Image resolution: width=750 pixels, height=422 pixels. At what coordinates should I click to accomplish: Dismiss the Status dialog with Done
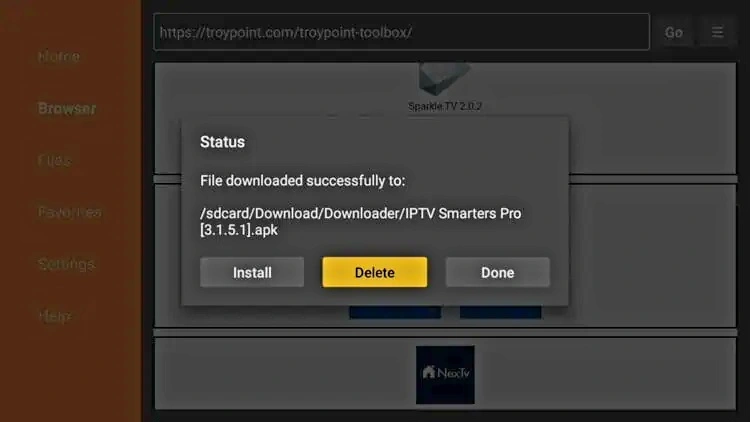point(497,272)
